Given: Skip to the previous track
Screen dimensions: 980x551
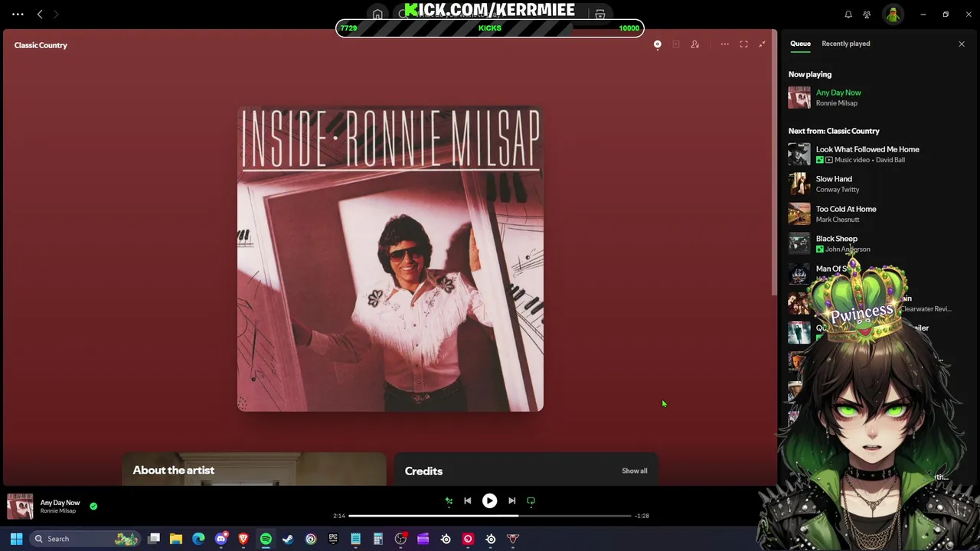Looking at the screenshot, I should 467,500.
